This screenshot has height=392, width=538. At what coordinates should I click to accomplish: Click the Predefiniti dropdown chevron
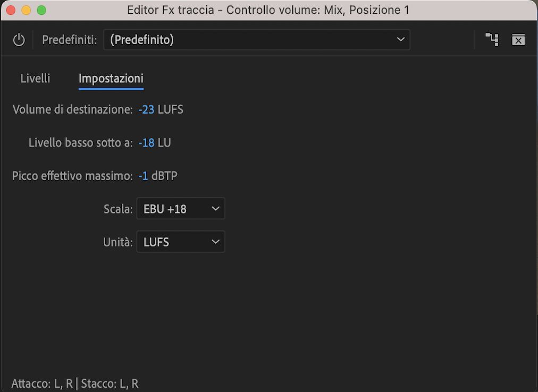click(401, 39)
